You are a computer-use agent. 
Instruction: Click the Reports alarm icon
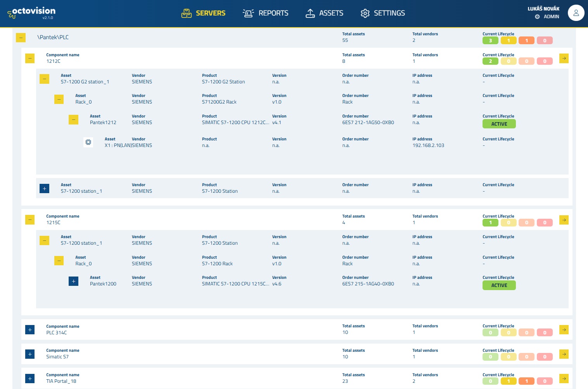pyautogui.click(x=248, y=13)
